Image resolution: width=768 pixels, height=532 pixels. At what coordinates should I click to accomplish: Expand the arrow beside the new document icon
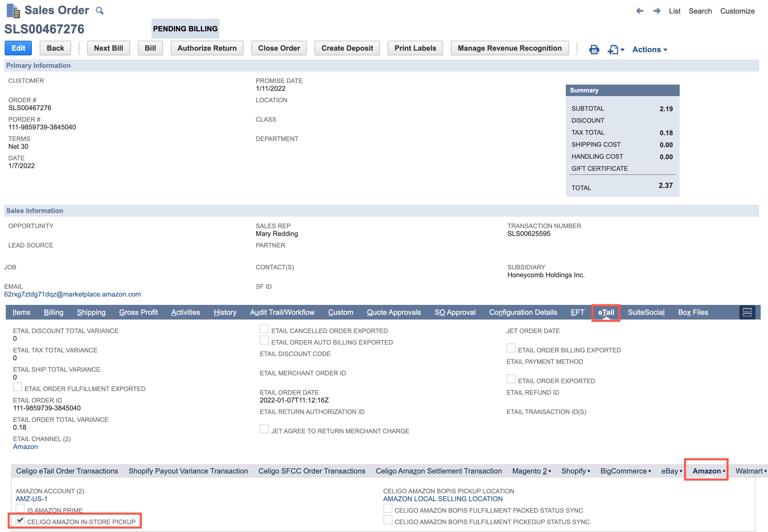click(x=622, y=50)
